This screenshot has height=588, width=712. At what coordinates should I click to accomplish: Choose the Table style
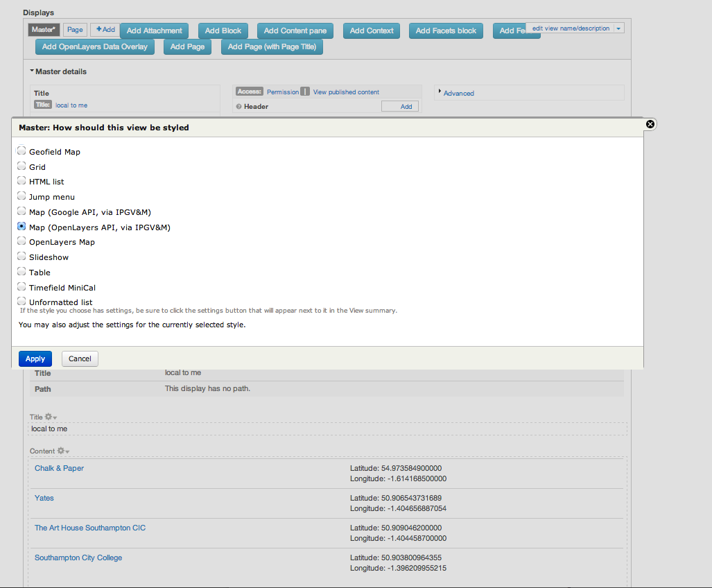(21, 272)
